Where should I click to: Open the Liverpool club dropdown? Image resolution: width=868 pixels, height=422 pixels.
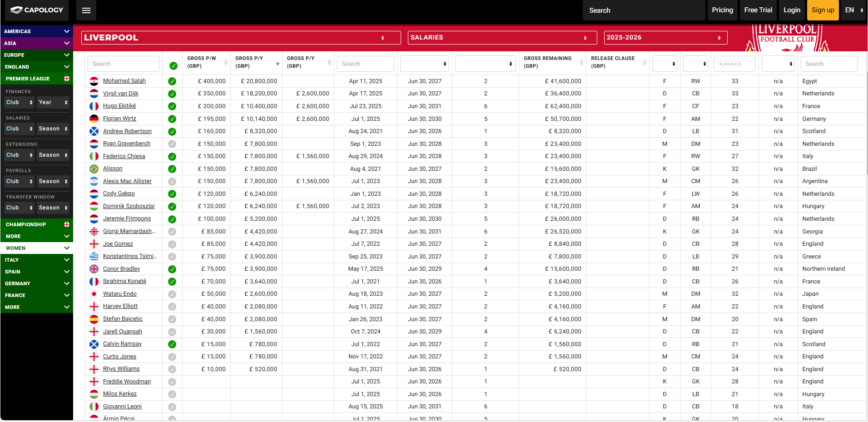pos(241,38)
